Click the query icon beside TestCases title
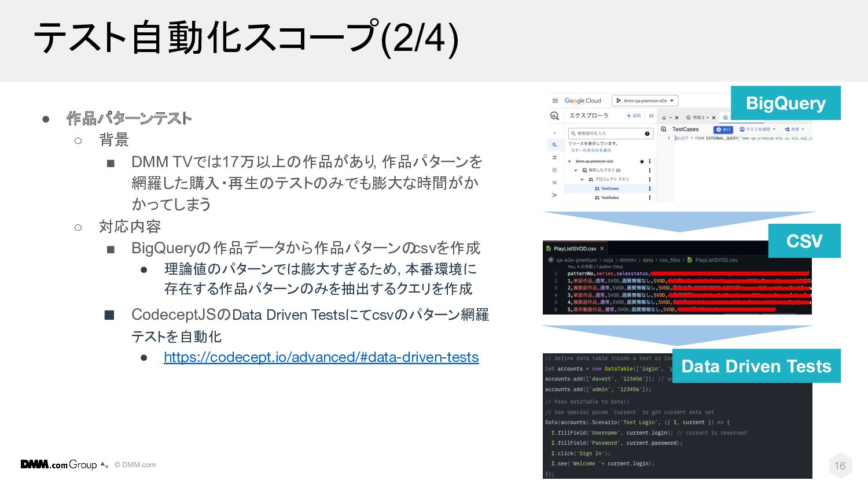Image resolution: width=868 pixels, height=488 pixels. point(664,130)
